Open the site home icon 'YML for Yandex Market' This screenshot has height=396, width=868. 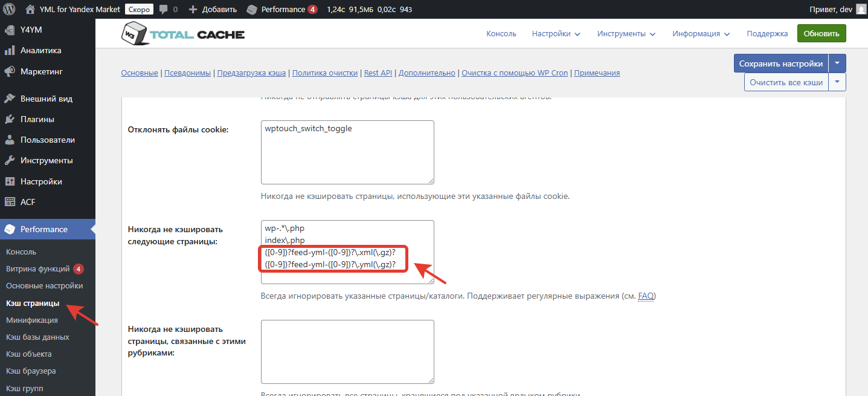click(30, 9)
